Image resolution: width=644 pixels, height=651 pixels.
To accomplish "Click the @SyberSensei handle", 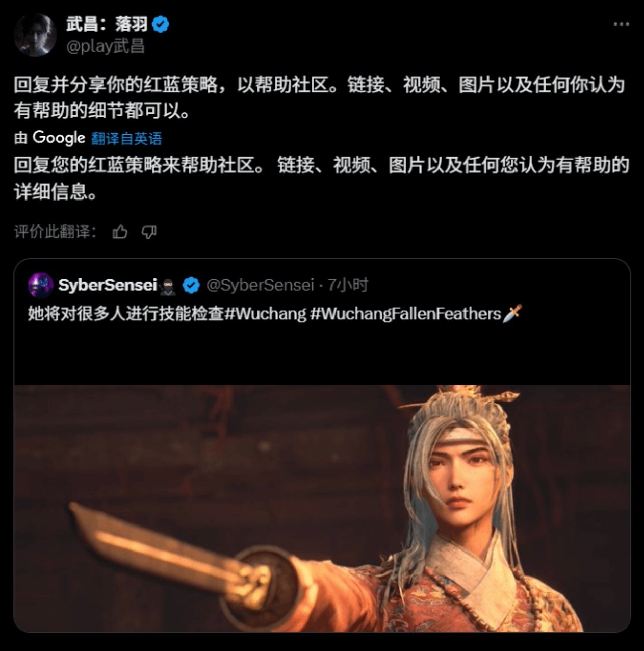I will 260,285.
